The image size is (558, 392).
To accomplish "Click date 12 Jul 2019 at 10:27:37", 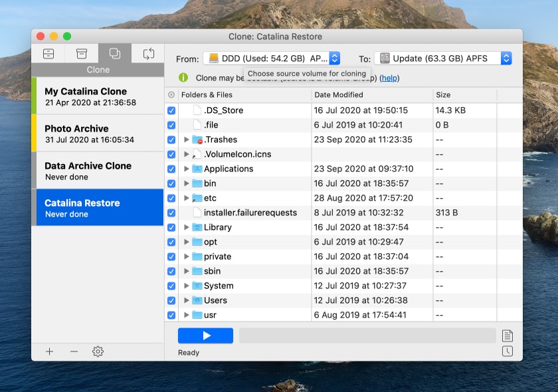I will tap(360, 286).
